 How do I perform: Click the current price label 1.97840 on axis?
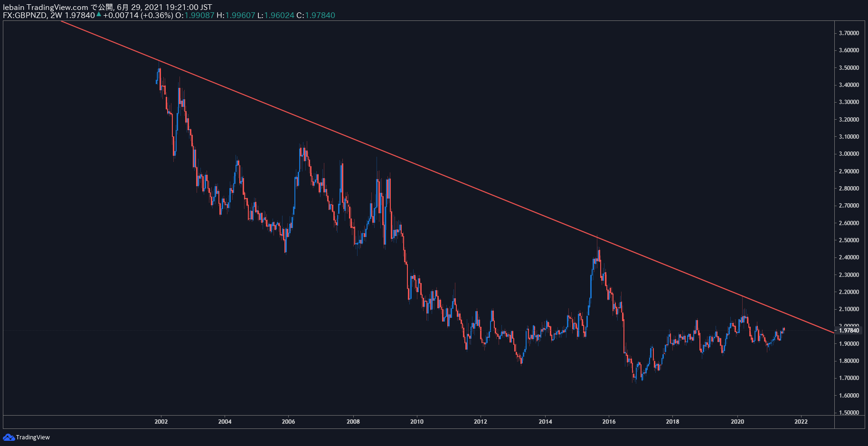(849, 331)
